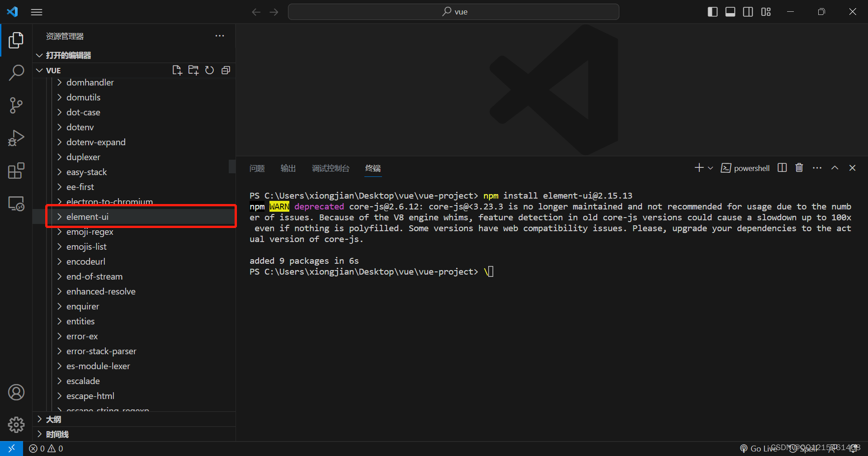Screen dimensions: 868x456
Task: Create a new terminal with plus icon
Action: [x=699, y=168]
